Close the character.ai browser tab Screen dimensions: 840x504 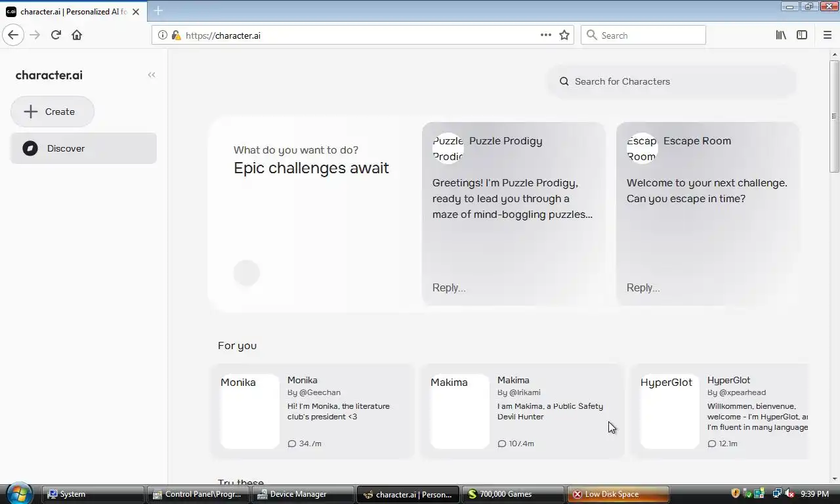[136, 11]
